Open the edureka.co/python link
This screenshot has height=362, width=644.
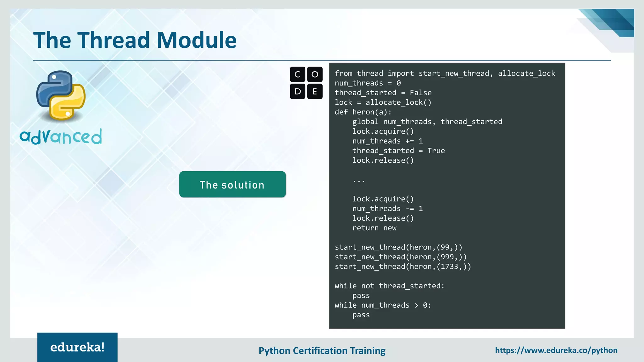point(556,350)
